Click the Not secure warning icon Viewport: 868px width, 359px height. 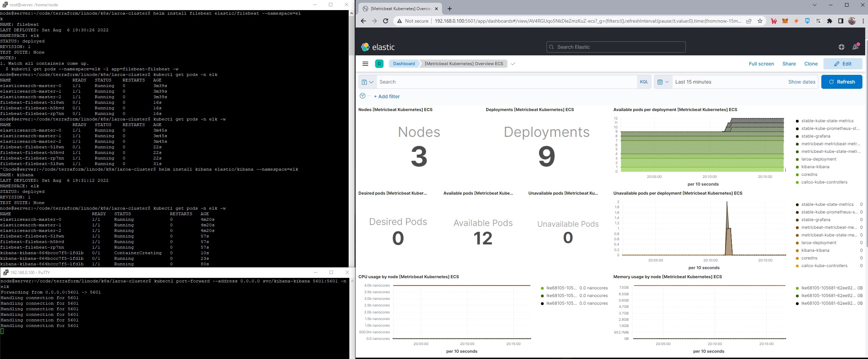[400, 21]
